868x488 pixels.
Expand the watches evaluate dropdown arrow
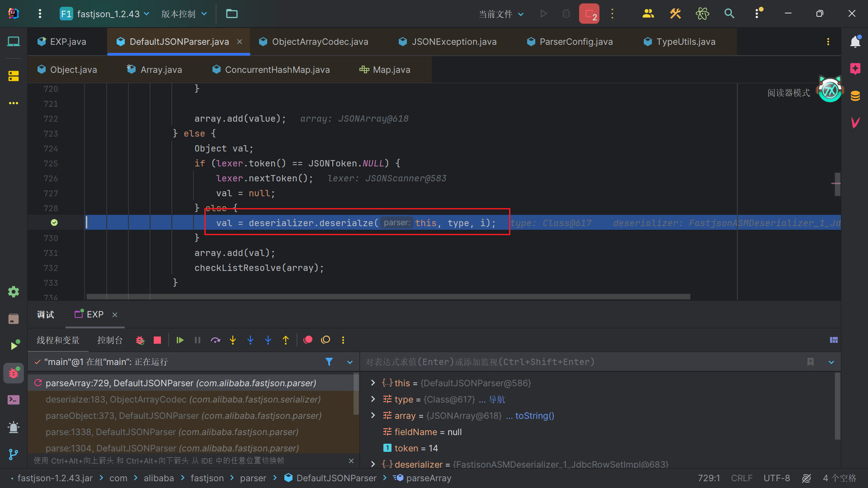tap(831, 362)
